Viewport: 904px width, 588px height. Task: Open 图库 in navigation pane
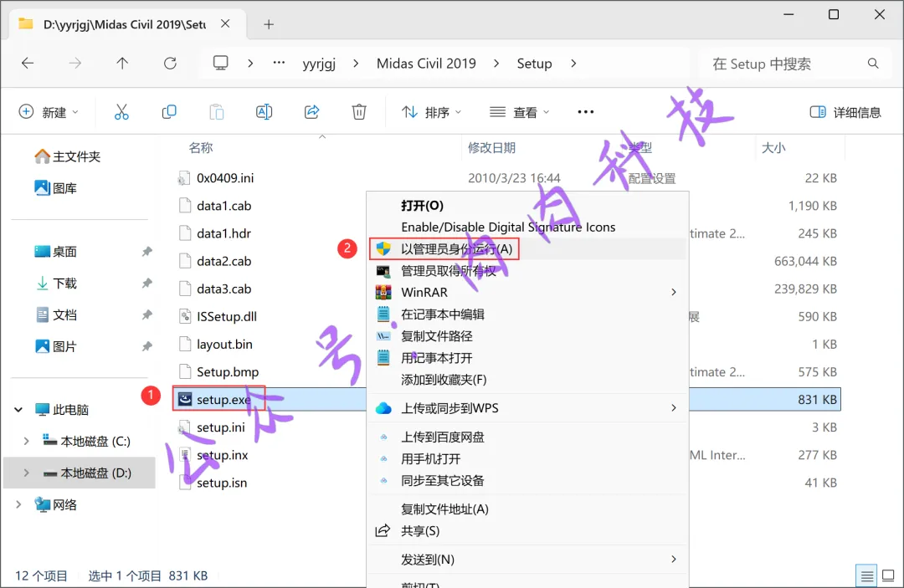[55, 188]
